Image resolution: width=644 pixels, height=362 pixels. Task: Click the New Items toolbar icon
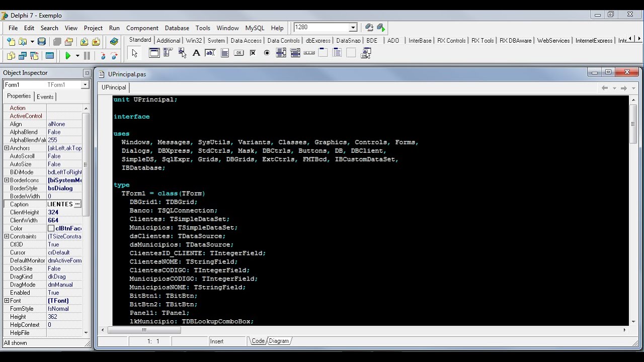(x=11, y=42)
